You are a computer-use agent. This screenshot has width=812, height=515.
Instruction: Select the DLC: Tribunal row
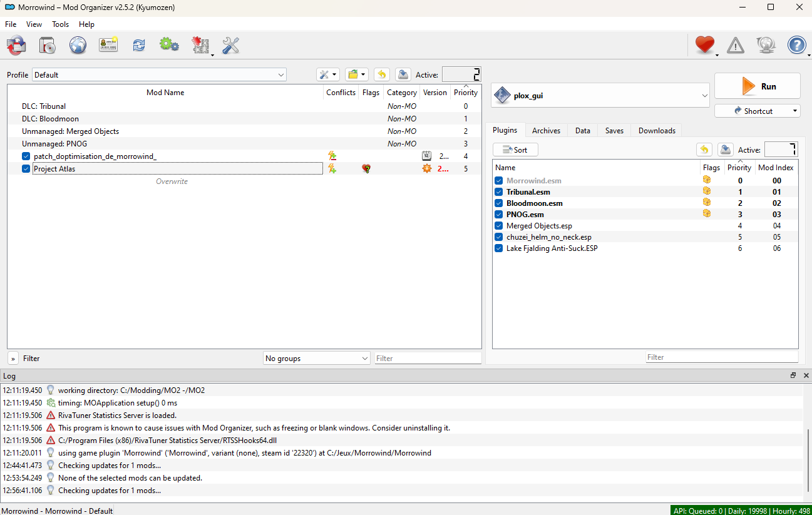[x=244, y=106]
